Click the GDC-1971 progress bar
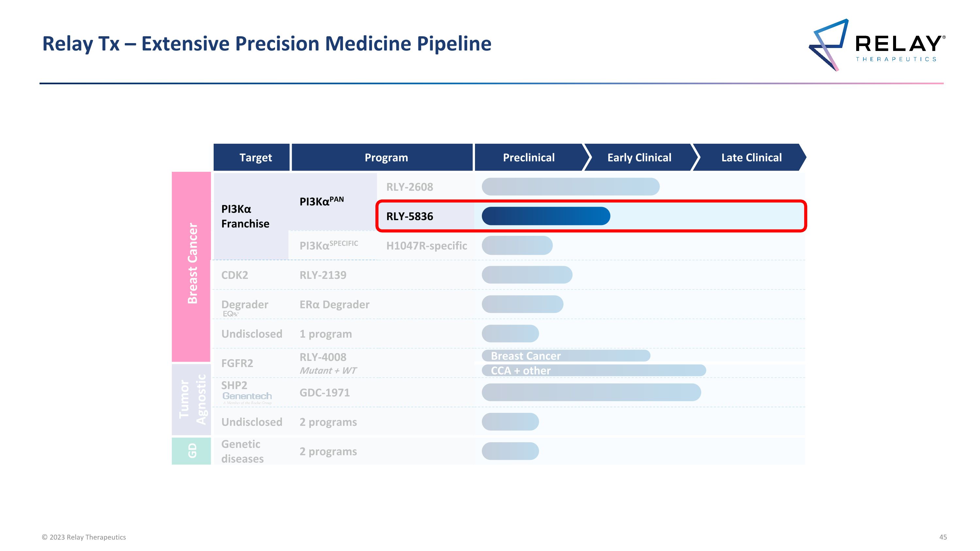This screenshot has height=551, width=980. tap(591, 392)
